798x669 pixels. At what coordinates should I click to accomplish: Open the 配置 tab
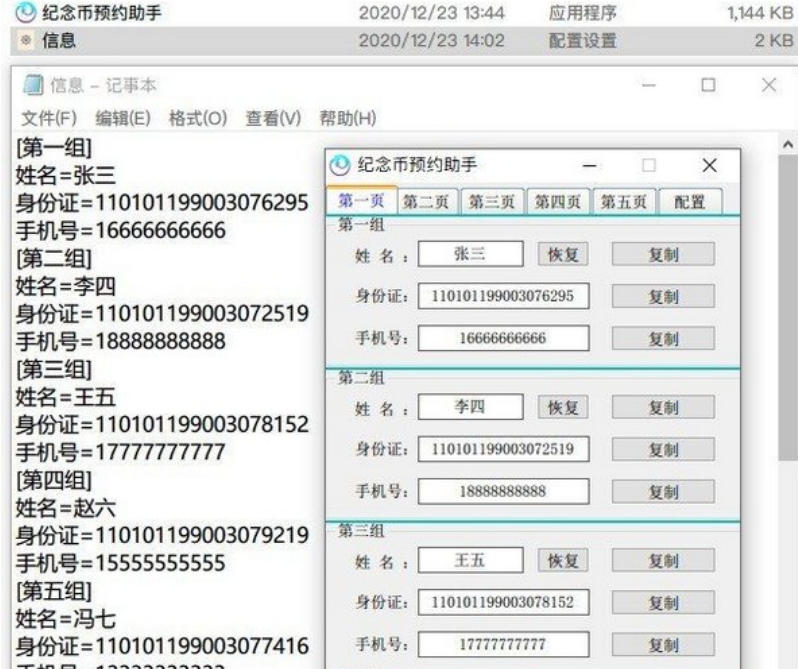click(690, 201)
